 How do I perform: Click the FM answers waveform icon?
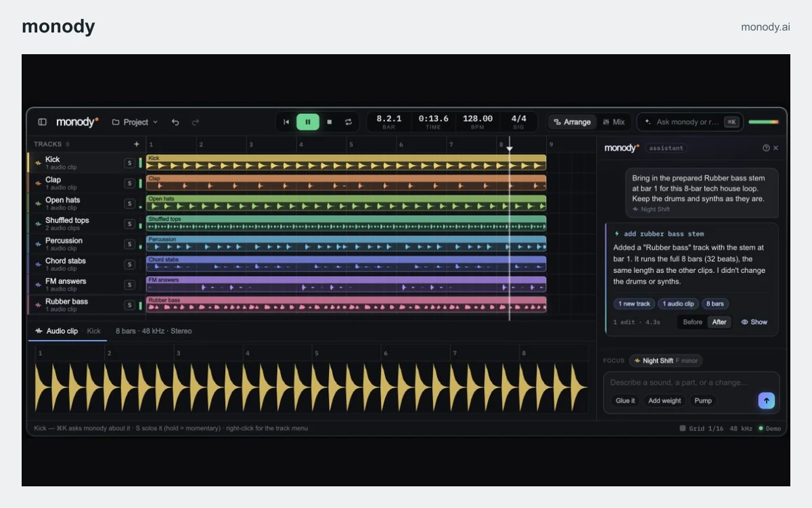pos(38,284)
